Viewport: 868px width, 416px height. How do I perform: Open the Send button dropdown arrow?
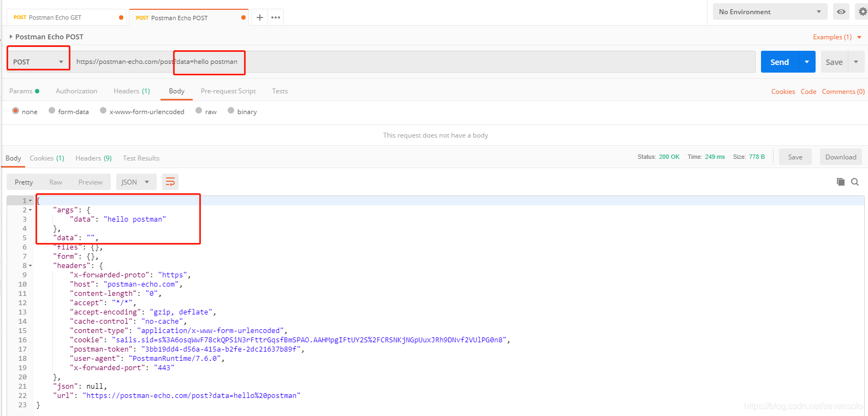pyautogui.click(x=807, y=62)
